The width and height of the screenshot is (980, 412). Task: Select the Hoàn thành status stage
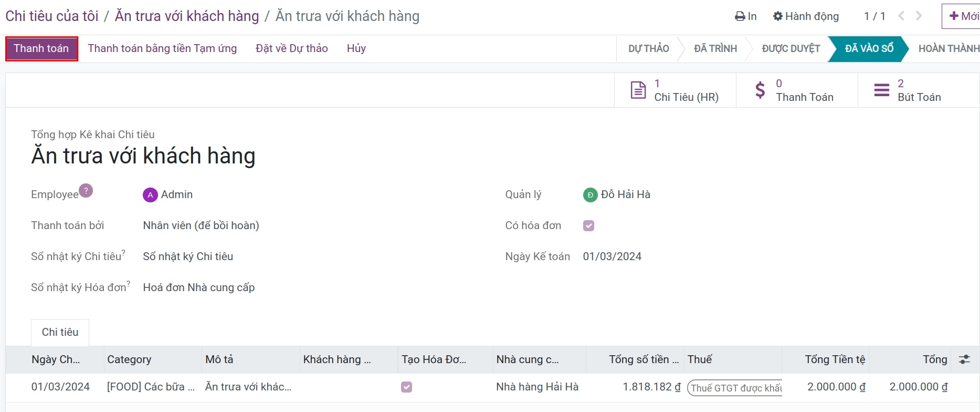coord(949,49)
